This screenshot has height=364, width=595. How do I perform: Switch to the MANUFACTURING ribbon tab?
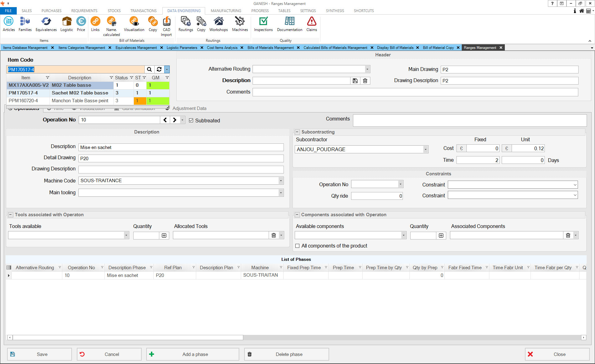226,11
